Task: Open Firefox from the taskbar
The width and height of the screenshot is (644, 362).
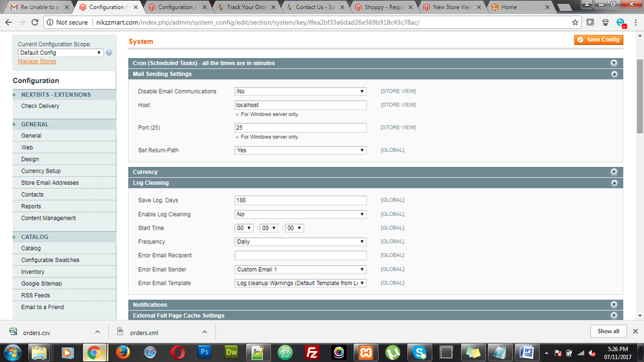Action: [123, 352]
